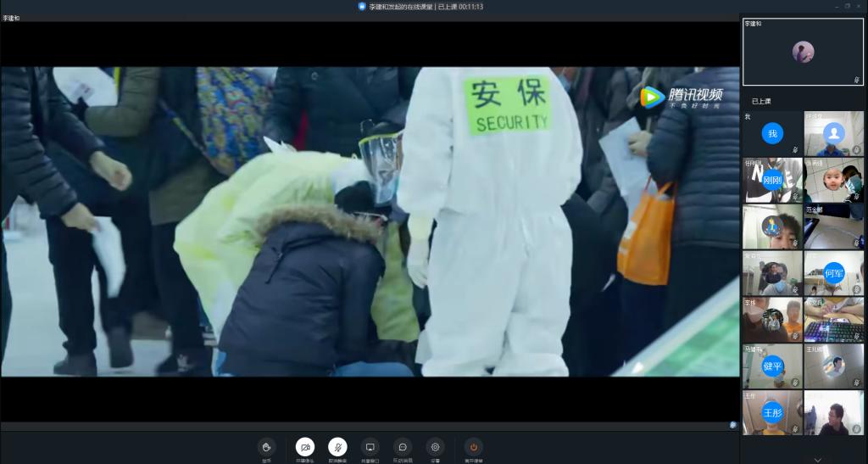
Task: Click the 已上课 section label
Action: [x=761, y=101]
